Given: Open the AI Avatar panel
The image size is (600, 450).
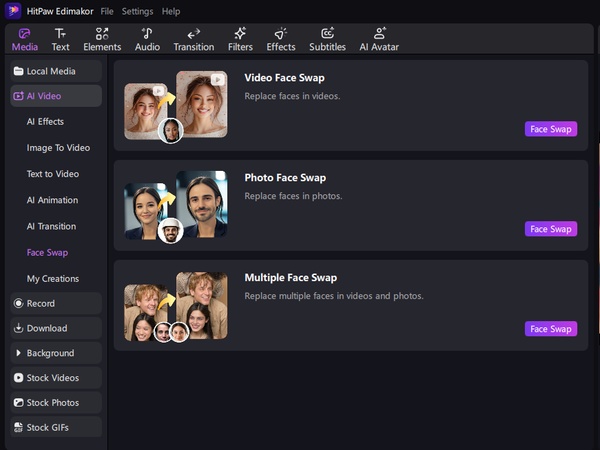Looking at the screenshot, I should [x=379, y=39].
